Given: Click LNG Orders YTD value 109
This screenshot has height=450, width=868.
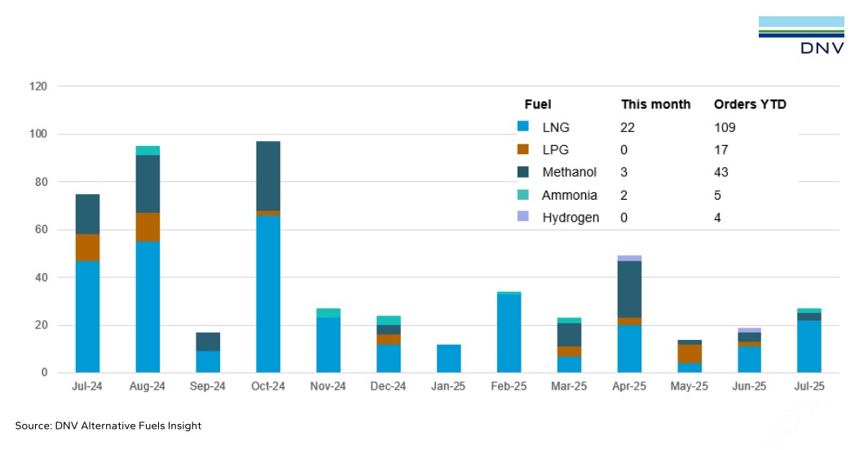Looking at the screenshot, I should tap(725, 127).
